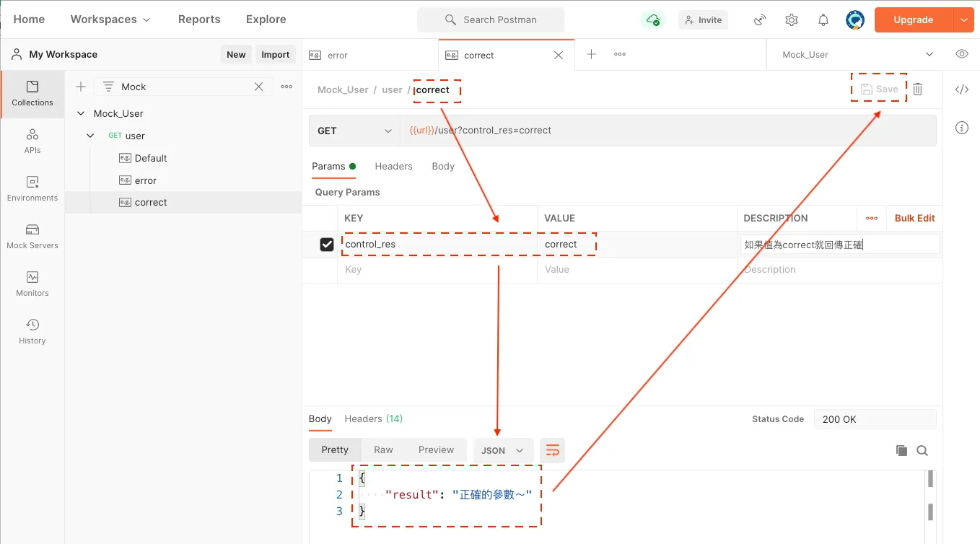
Task: Open the settings gear icon
Action: [x=792, y=20]
